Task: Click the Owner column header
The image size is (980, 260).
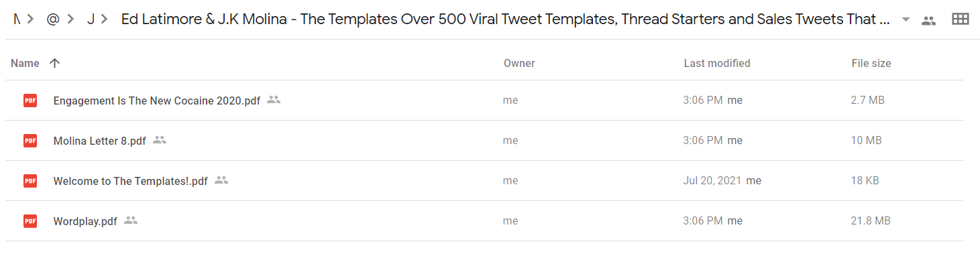Action: coord(519,63)
